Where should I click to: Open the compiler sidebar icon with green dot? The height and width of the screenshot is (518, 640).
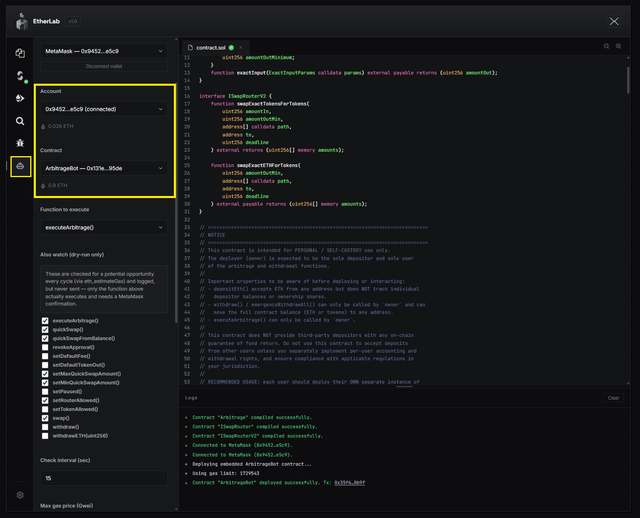click(x=20, y=76)
